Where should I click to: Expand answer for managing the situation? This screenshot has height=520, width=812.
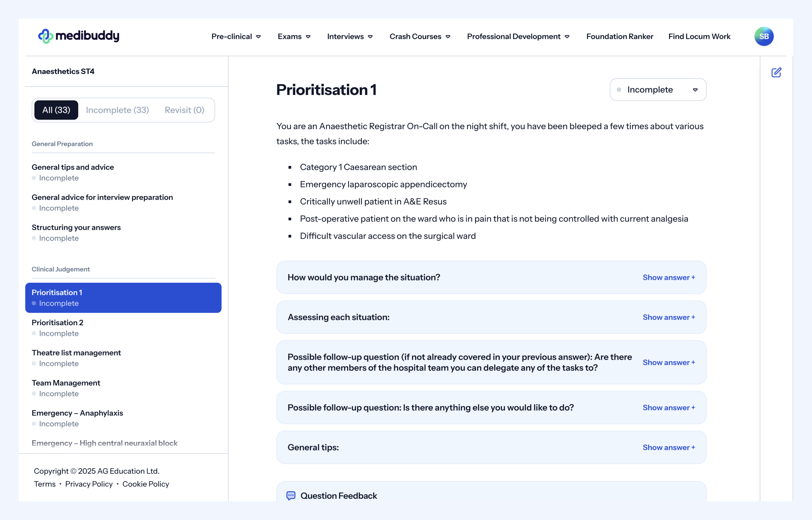[x=668, y=277]
